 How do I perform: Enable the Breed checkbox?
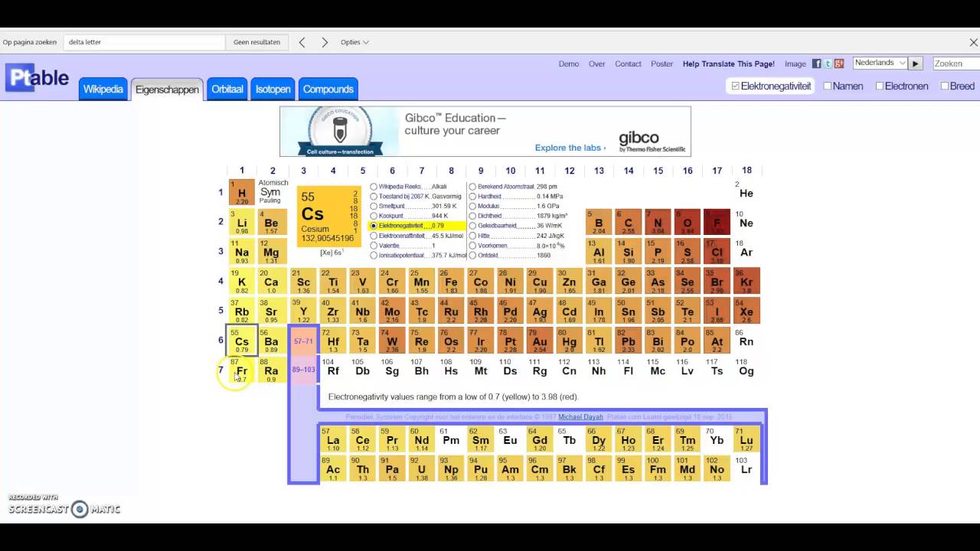945,86
